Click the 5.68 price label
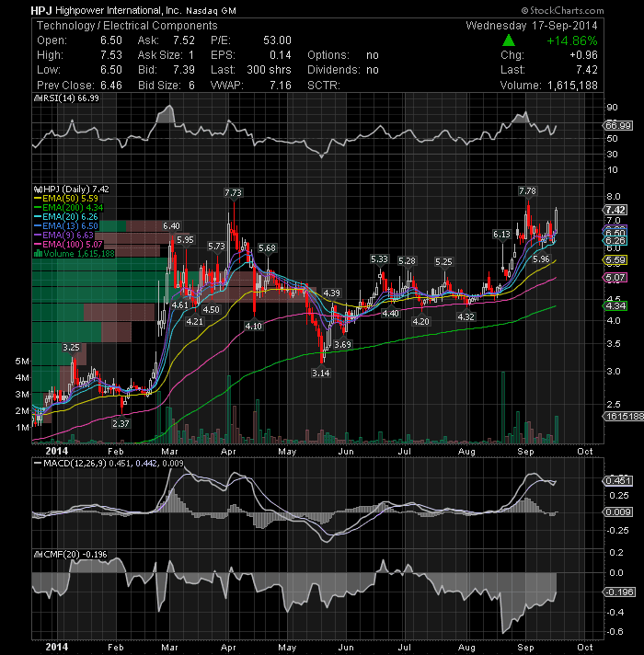This screenshot has width=644, height=655. click(x=267, y=248)
